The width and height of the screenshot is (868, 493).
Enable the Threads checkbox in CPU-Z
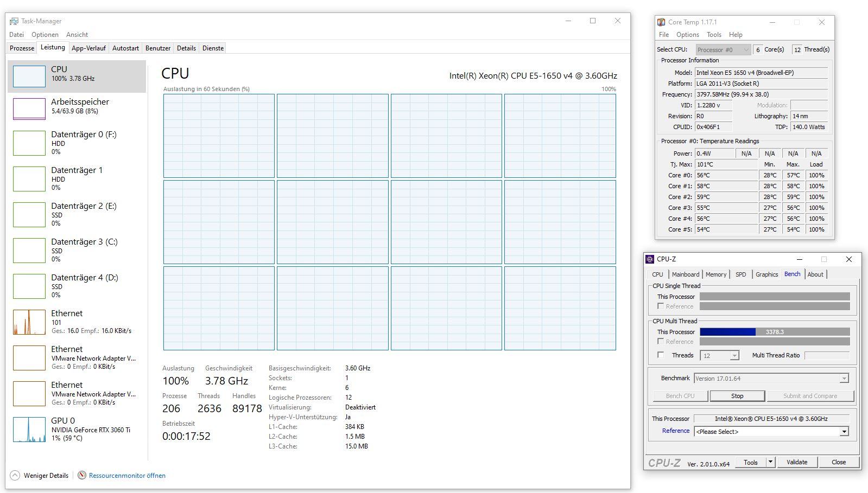click(661, 355)
